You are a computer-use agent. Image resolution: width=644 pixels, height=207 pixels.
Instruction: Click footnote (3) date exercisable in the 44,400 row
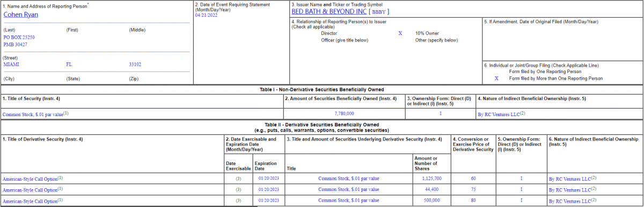pyautogui.click(x=238, y=190)
